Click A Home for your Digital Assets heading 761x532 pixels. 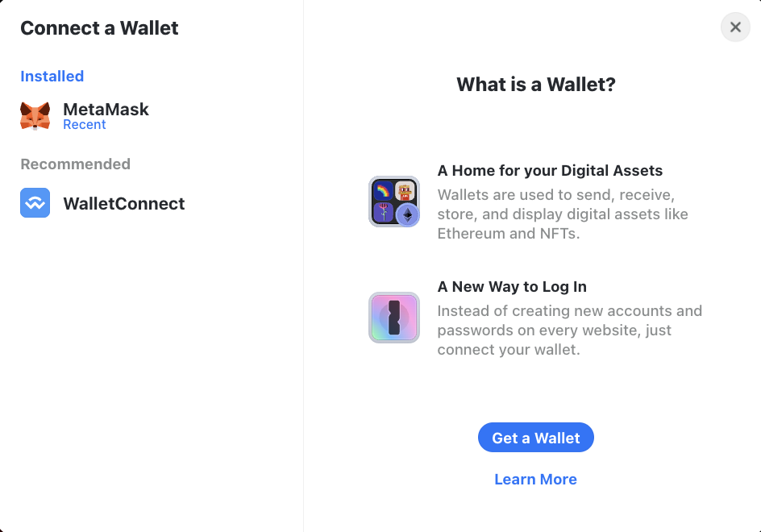550,171
